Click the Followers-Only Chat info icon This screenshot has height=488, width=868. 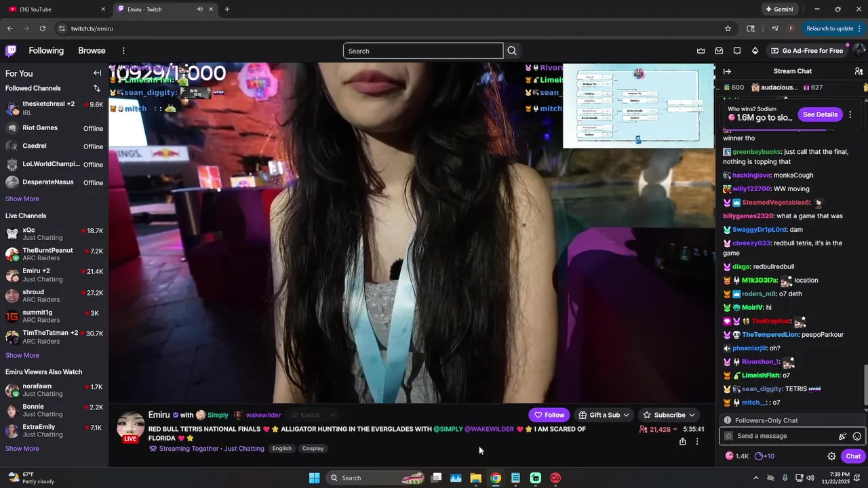tap(728, 420)
